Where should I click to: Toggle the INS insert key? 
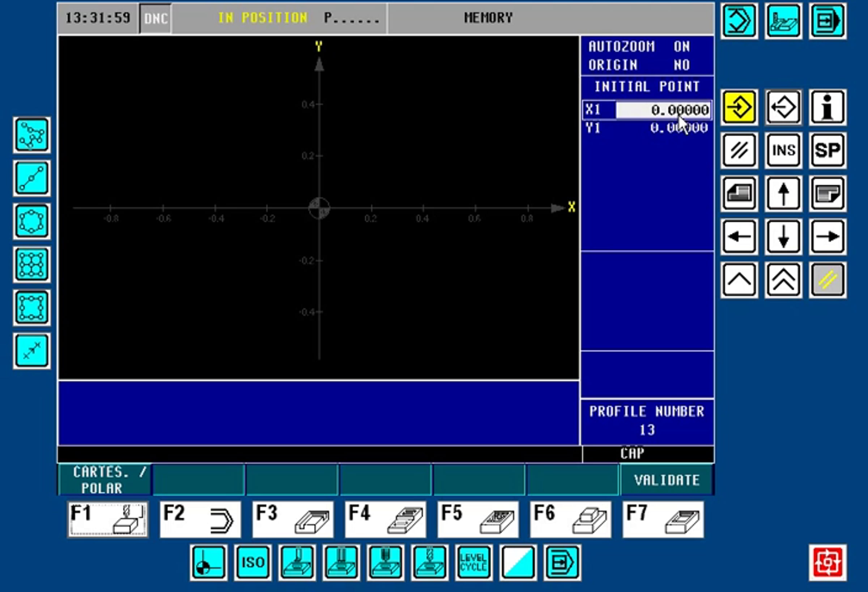tap(783, 150)
